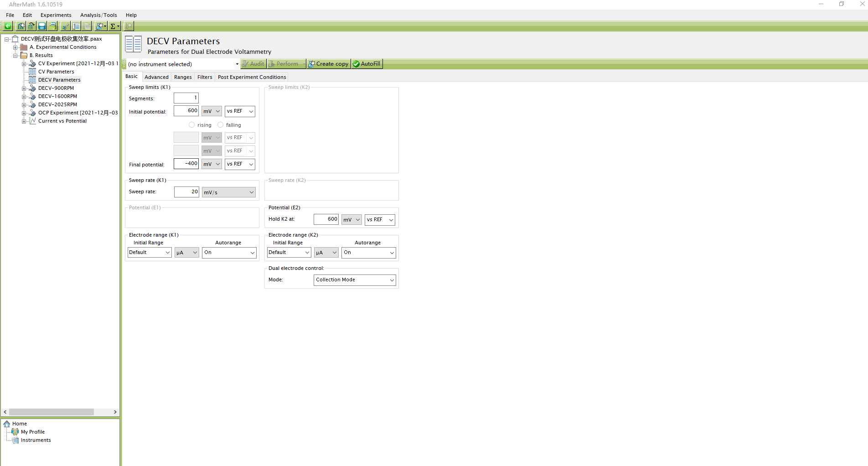The height and width of the screenshot is (466, 868).
Task: Click the tree panel horizontal scrollbar
Action: point(51,412)
